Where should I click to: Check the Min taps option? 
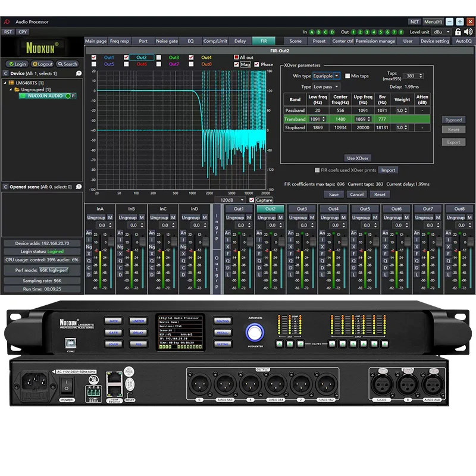(x=347, y=76)
